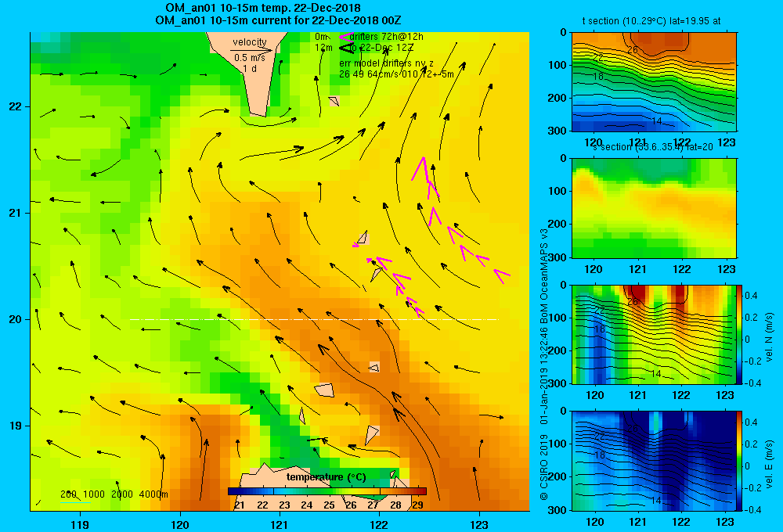Click the vel. E colorbar scale
This screenshot has width=783, height=532.
click(739, 460)
